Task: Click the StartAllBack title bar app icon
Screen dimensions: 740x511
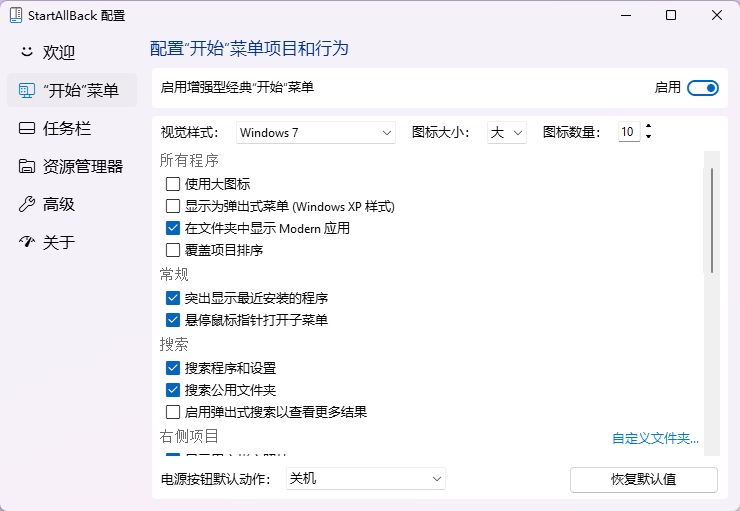Action: tap(15, 15)
